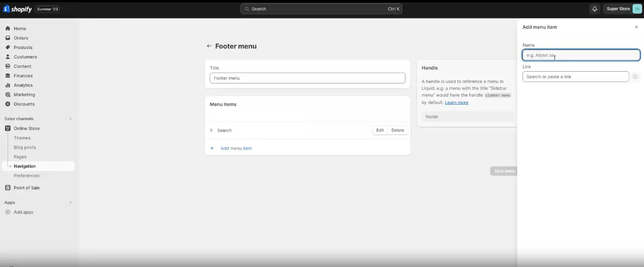
Task: Click the Discounts badge icon
Action: point(8,104)
